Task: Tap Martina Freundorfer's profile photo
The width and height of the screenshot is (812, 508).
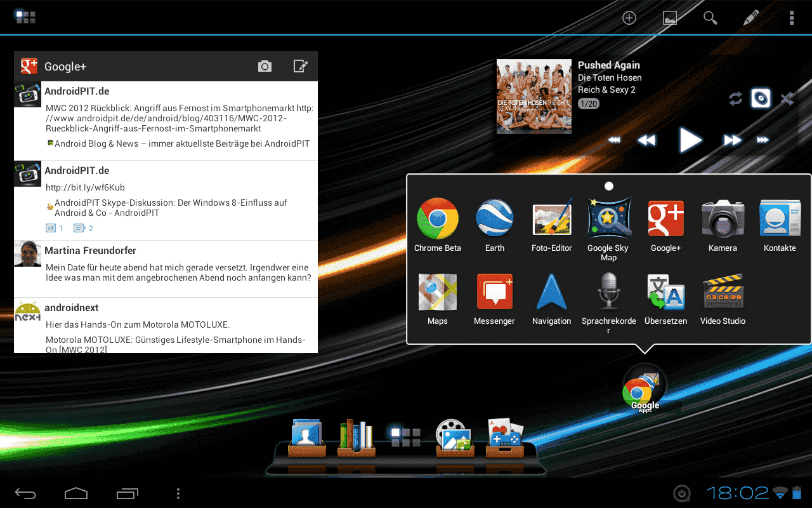Action: coord(28,254)
